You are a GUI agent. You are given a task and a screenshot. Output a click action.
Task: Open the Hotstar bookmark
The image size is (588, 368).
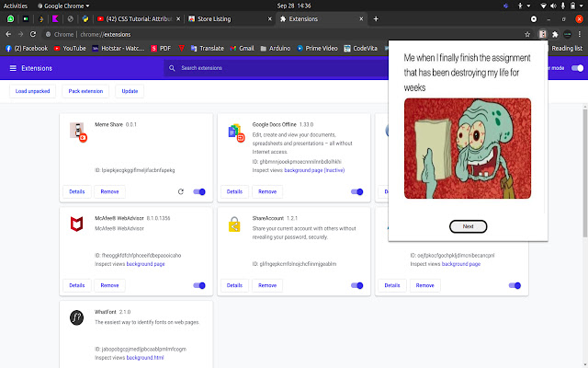click(x=119, y=48)
